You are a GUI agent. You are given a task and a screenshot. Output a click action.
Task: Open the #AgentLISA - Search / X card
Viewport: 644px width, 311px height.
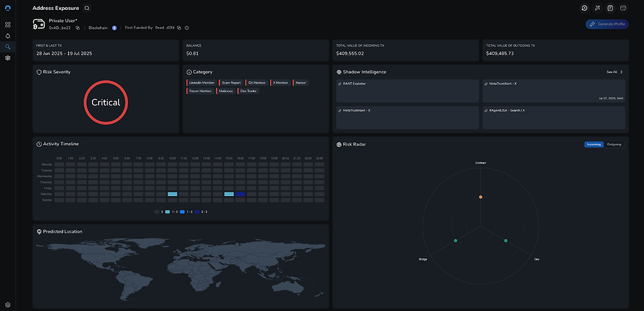tap(554, 118)
